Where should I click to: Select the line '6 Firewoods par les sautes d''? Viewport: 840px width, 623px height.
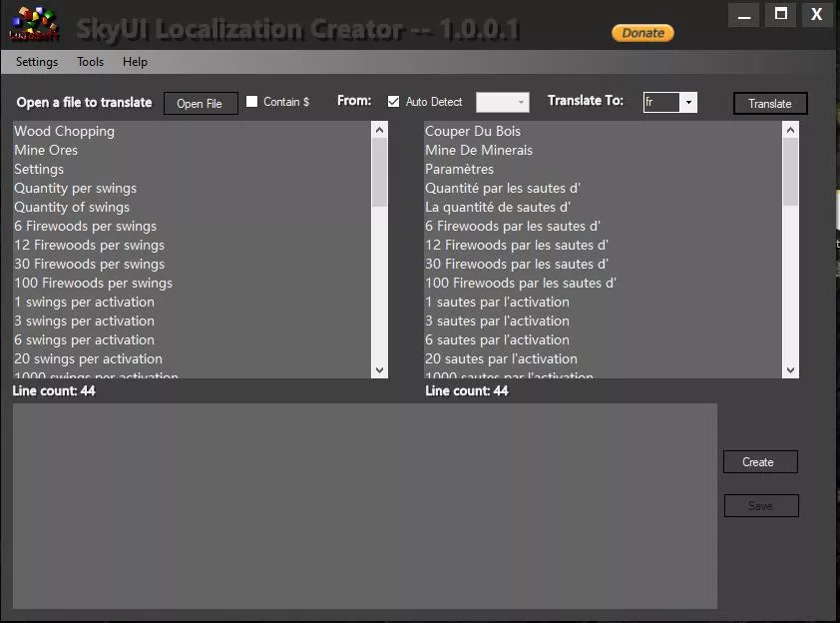click(x=513, y=227)
